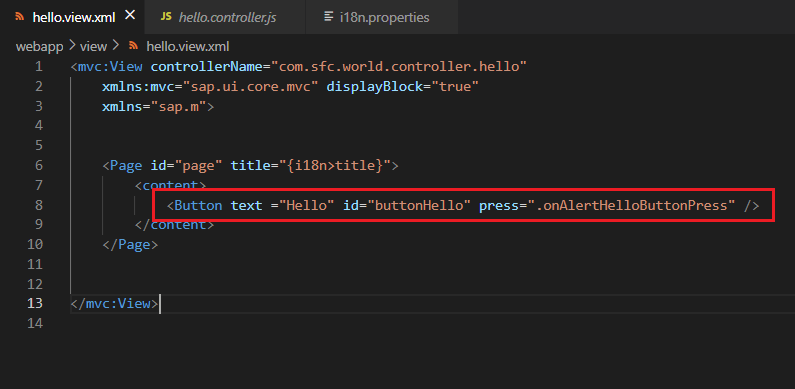
Task: Click the XML icon in the breadcrumb
Action: (x=134, y=47)
